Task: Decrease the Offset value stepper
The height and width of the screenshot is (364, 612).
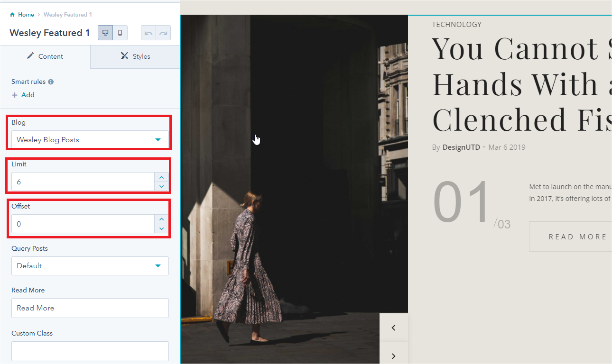Action: [x=162, y=228]
